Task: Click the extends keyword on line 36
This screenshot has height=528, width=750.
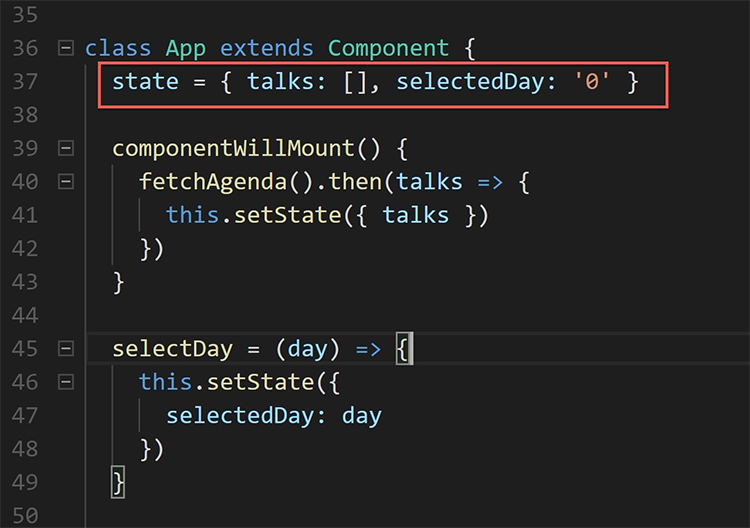Action: pyautogui.click(x=267, y=48)
